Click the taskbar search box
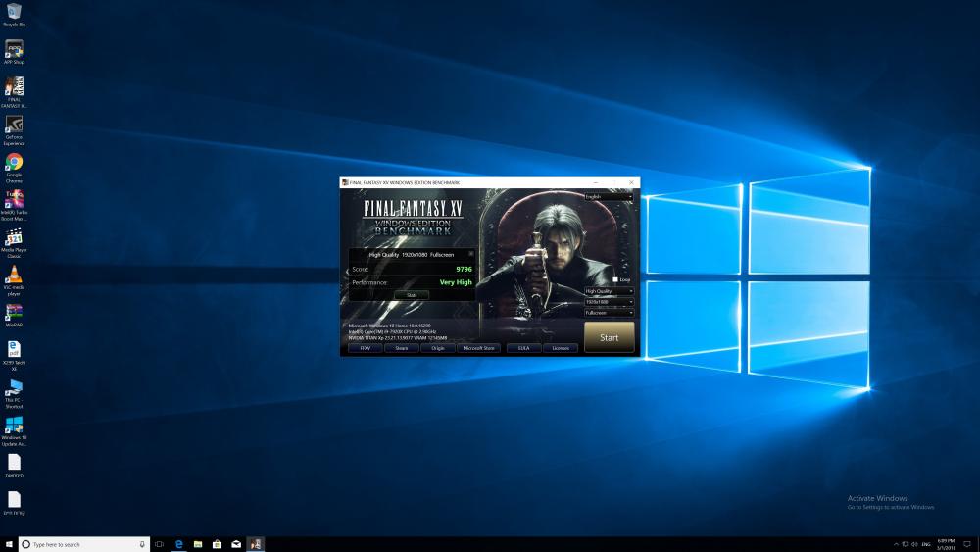Screen dimensions: 980x552 [x=84, y=544]
